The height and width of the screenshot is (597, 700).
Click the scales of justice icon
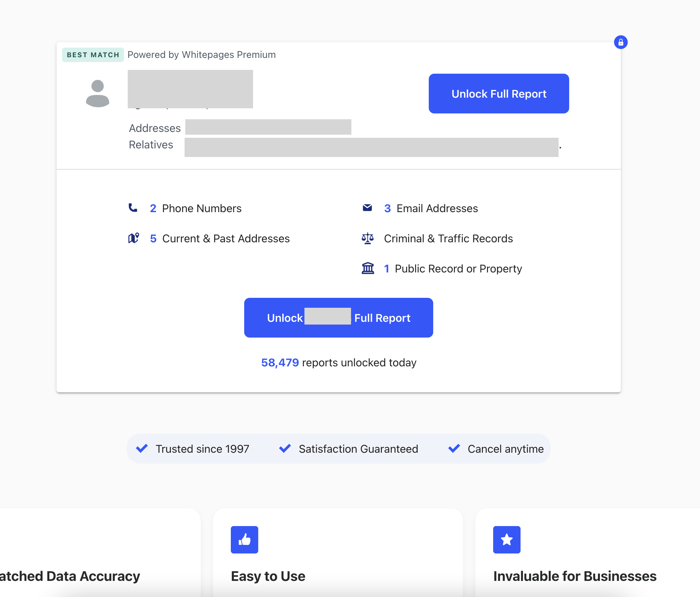[x=367, y=238]
